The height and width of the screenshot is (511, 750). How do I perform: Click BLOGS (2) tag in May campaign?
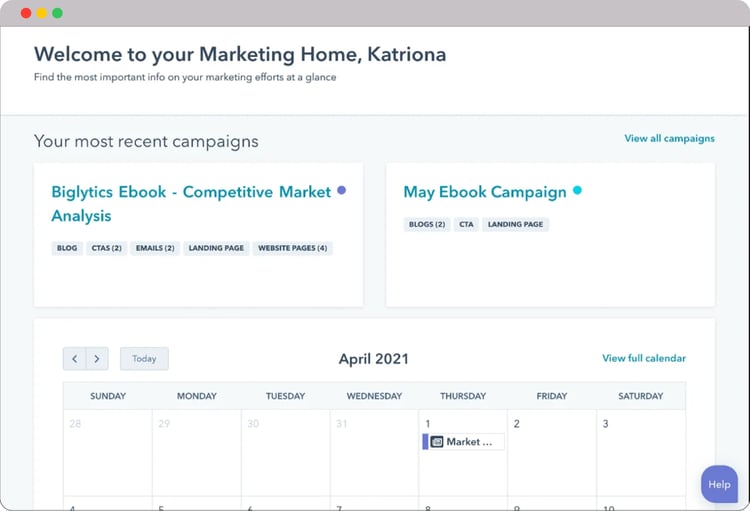427,224
